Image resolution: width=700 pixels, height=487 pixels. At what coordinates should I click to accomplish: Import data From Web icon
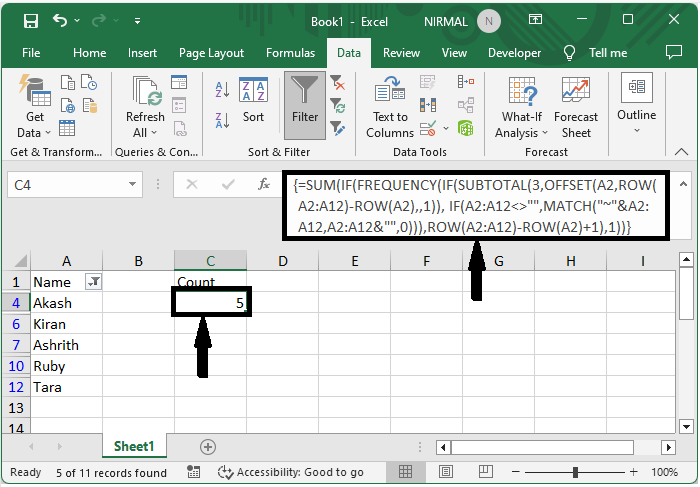(67, 106)
